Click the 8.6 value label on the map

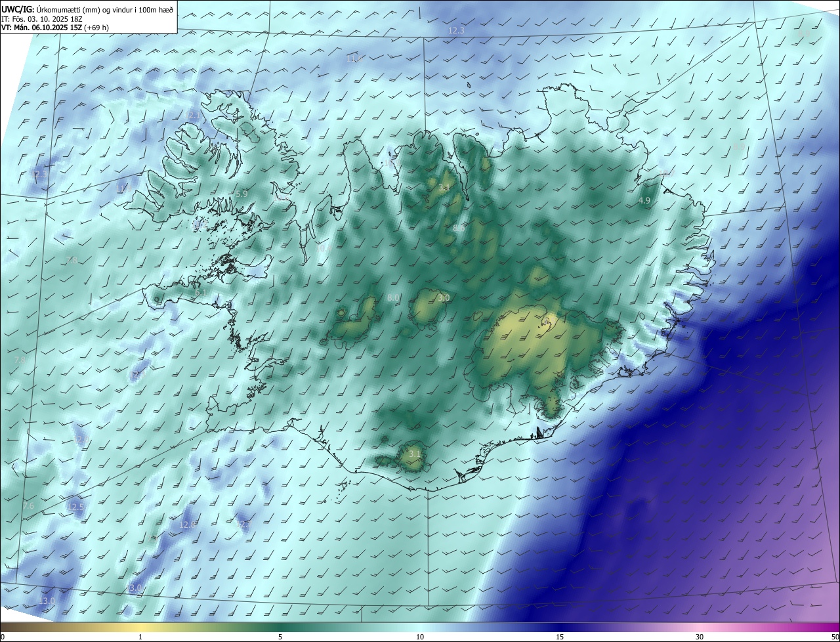[x=459, y=228]
